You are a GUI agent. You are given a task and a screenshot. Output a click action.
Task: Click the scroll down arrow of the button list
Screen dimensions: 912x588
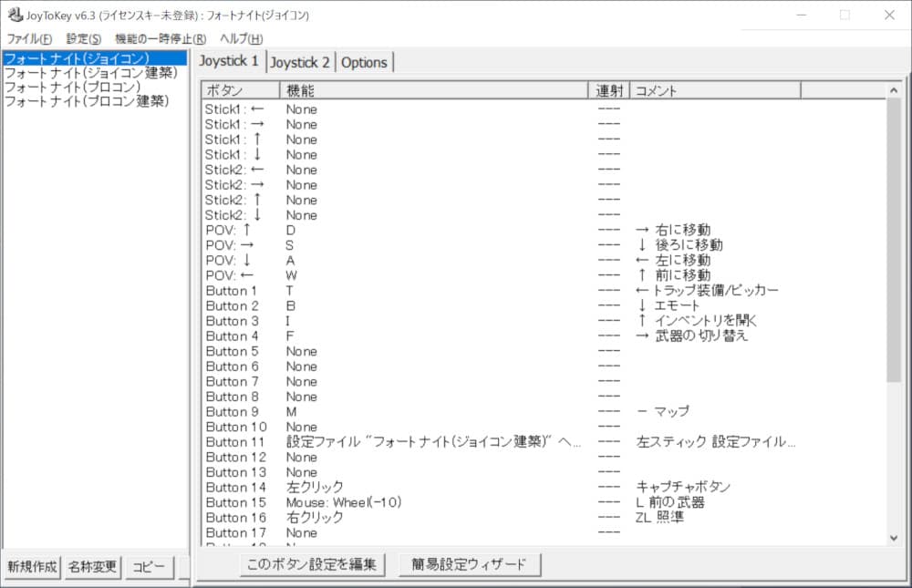pos(894,538)
